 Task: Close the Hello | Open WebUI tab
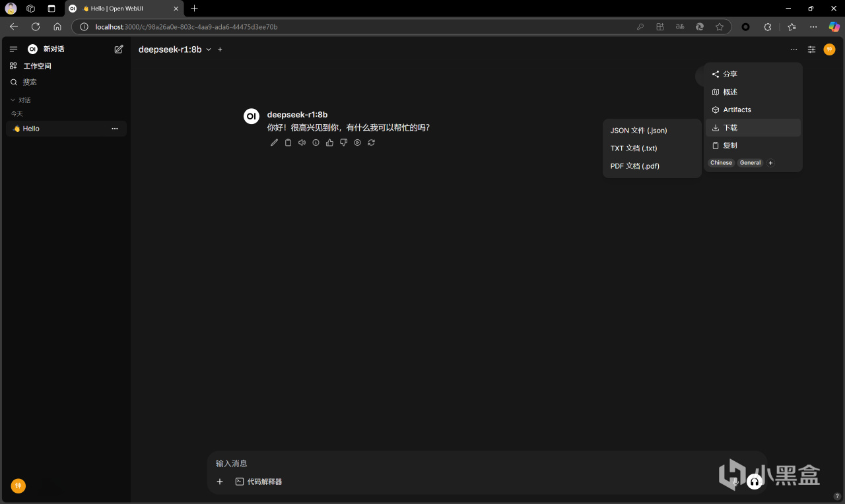click(x=176, y=9)
